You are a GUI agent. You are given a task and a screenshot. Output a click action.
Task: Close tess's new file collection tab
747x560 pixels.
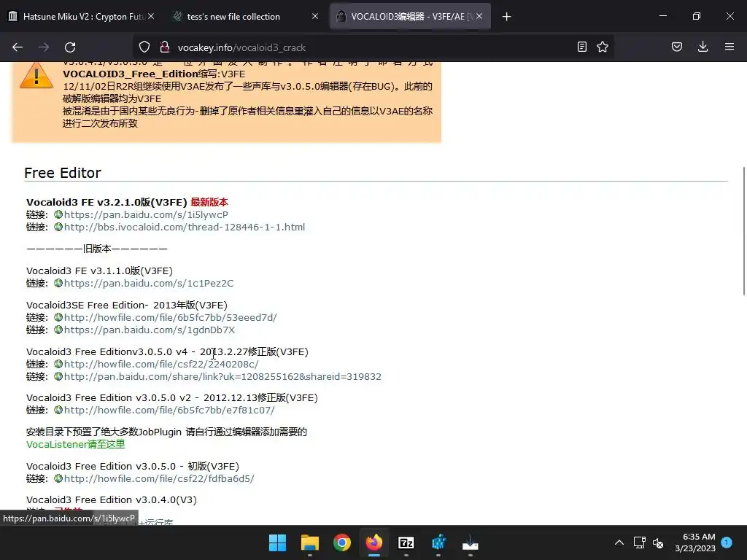click(315, 16)
